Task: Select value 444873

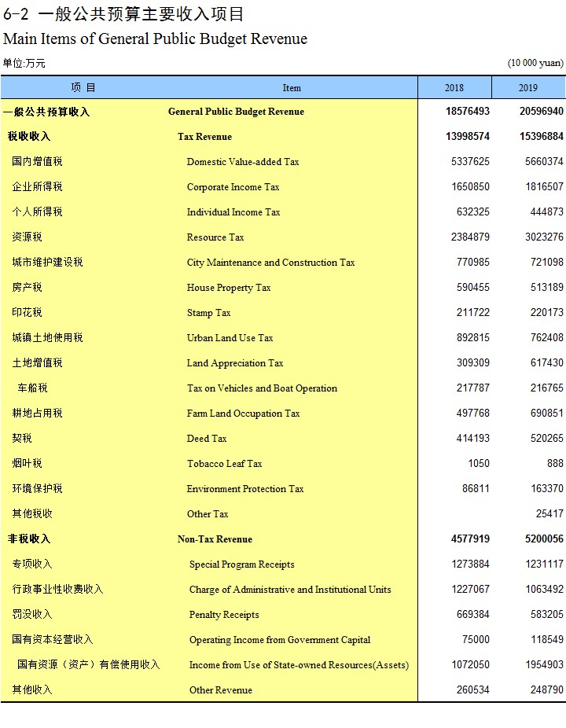Action: (547, 211)
